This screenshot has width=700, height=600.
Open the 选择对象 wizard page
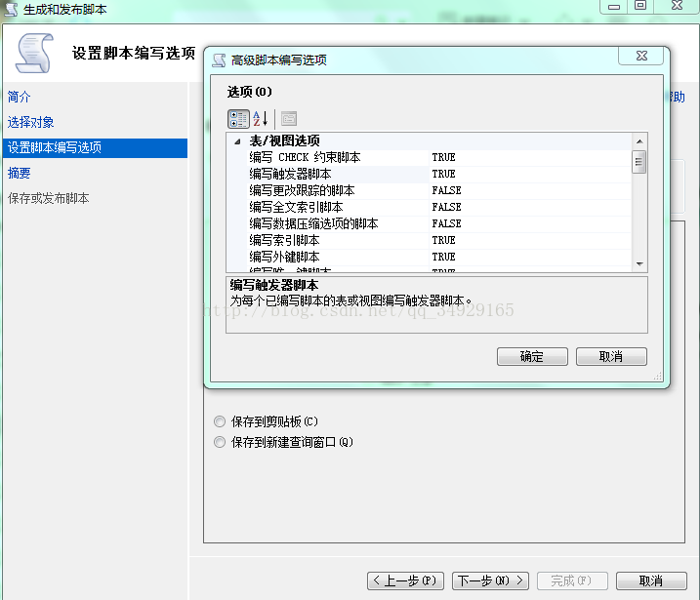(31, 122)
